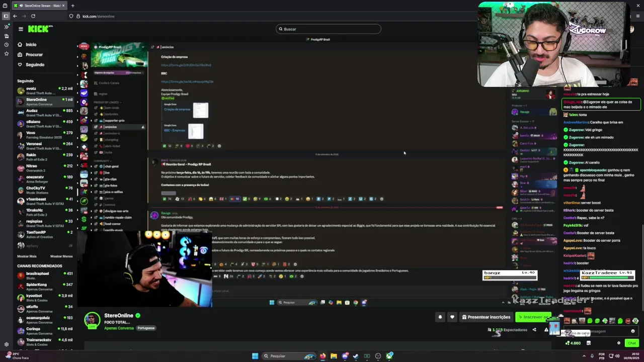644x362 pixels.
Task: Open browser sidebar settings gear
Action: pyautogui.click(x=6, y=344)
